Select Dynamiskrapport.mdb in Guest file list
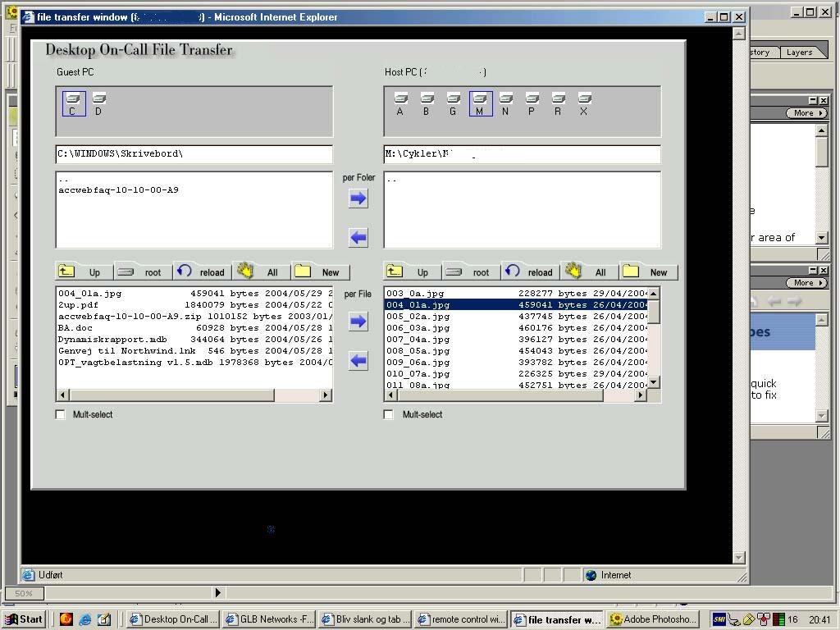Viewport: 840px width, 630px height. (x=194, y=339)
